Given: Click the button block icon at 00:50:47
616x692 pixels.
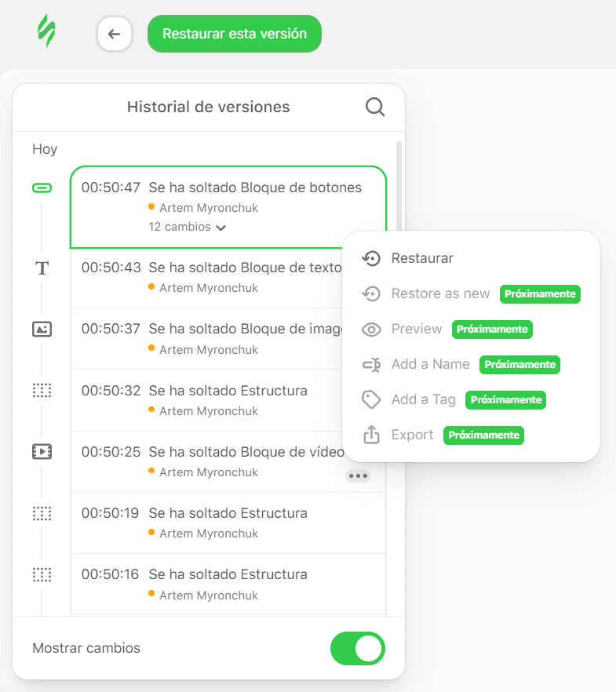Looking at the screenshot, I should (42, 188).
